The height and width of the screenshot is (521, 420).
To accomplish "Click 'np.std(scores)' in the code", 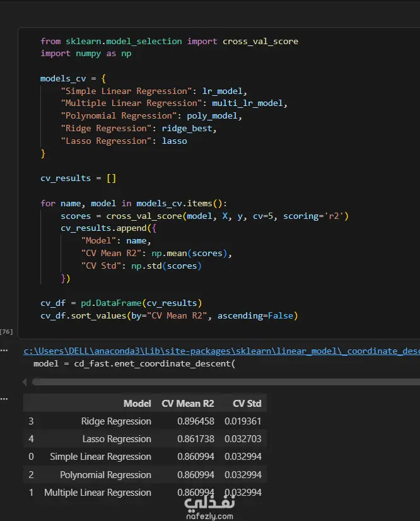I will (x=166, y=266).
